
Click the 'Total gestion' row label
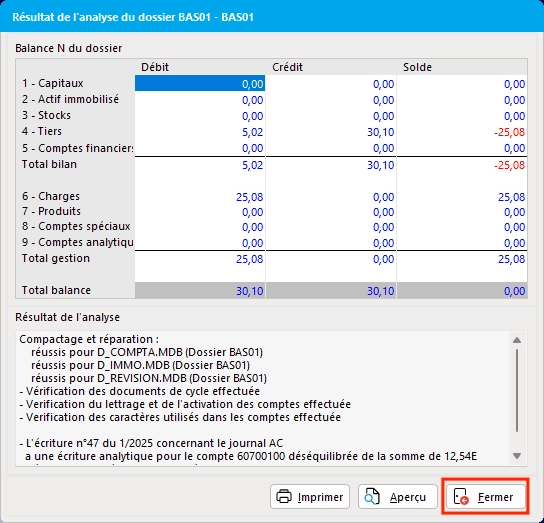coord(56,258)
